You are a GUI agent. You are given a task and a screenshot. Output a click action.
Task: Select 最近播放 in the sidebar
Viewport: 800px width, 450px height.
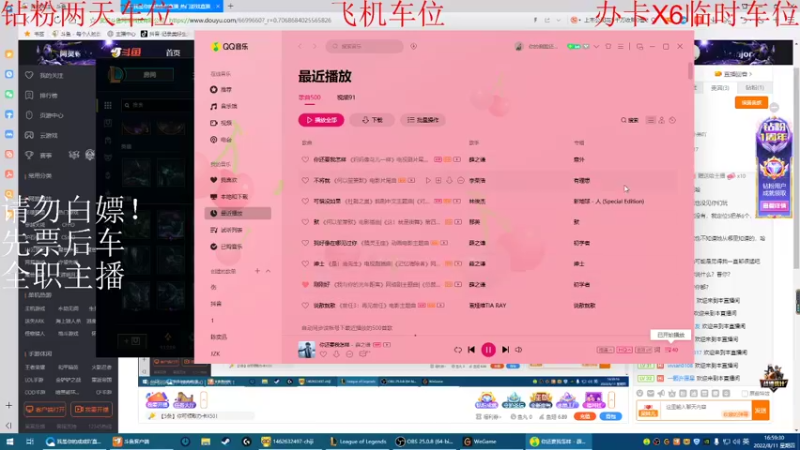238,213
